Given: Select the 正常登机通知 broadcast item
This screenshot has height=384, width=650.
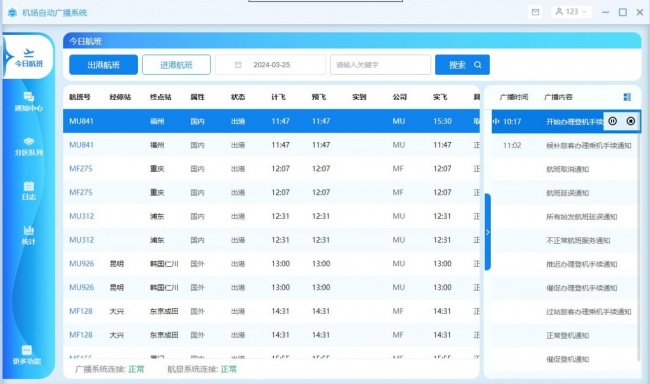Looking at the screenshot, I should tap(568, 335).
